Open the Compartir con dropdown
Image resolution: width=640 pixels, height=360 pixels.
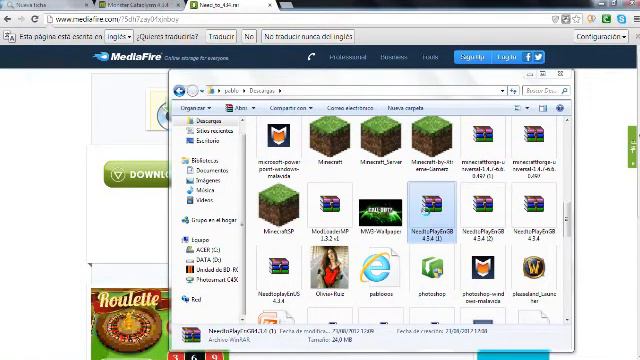pyautogui.click(x=291, y=108)
